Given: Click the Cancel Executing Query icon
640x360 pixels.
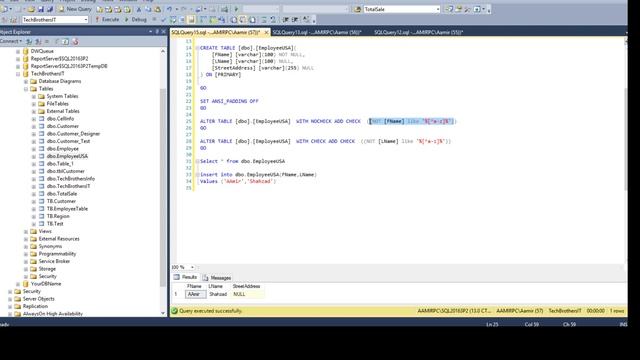Looking at the screenshot, I should [154, 20].
